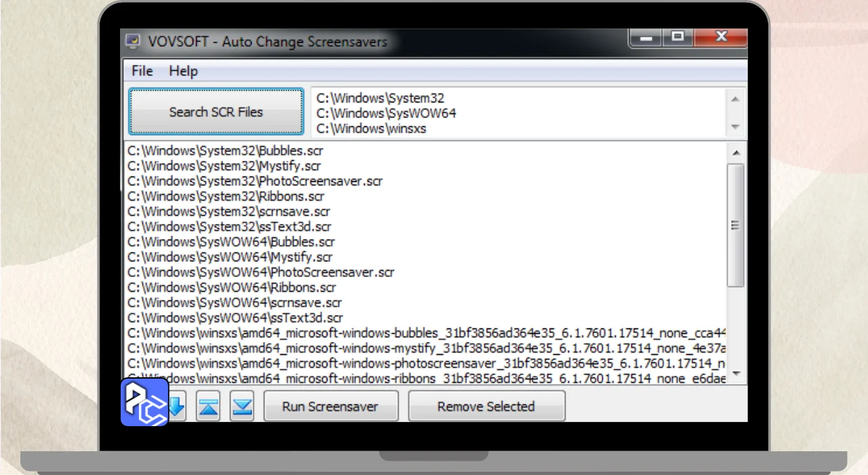Click the Search SCR Files button
The height and width of the screenshot is (475, 868).
click(216, 112)
